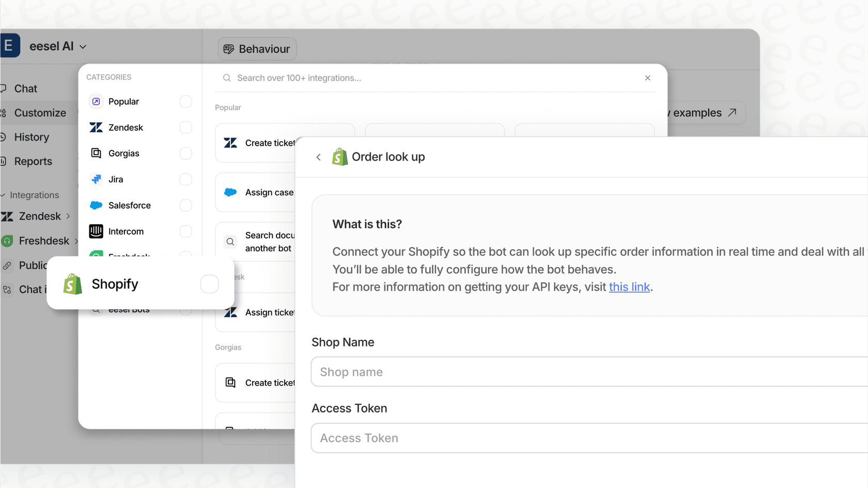Open the Freshdesk integration from sidebar
The width and height of the screenshot is (868, 488).
point(43,241)
